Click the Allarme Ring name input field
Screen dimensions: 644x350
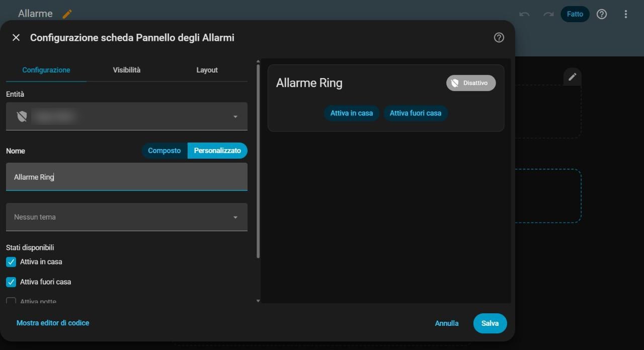point(127,177)
